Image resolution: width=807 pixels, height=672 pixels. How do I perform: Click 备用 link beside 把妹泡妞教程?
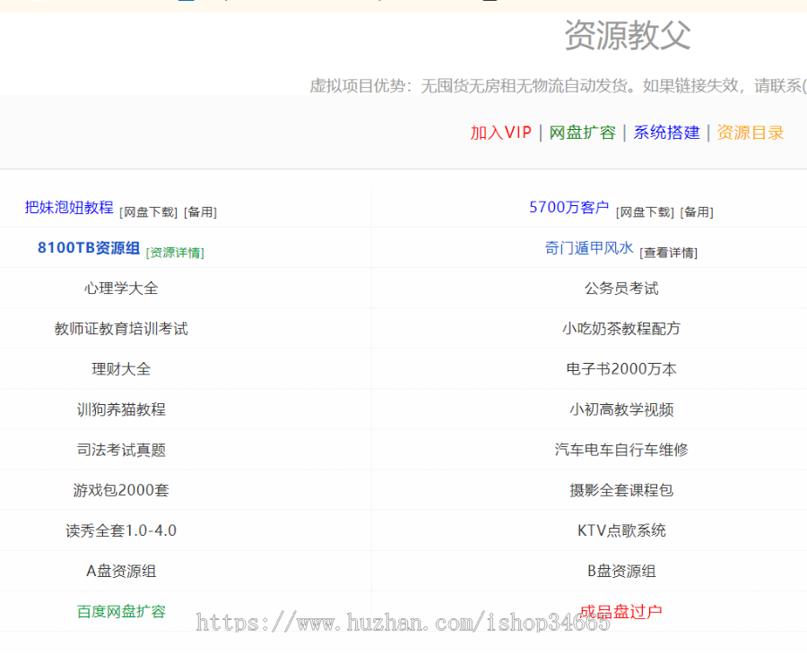point(200,211)
